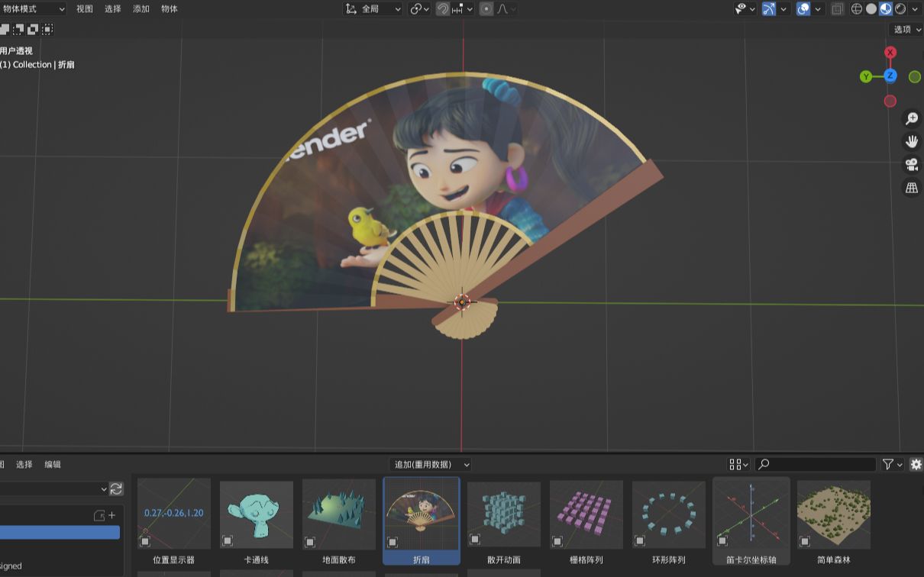This screenshot has height=577, width=924.
Task: Open the 物体 menu
Action: (170, 9)
